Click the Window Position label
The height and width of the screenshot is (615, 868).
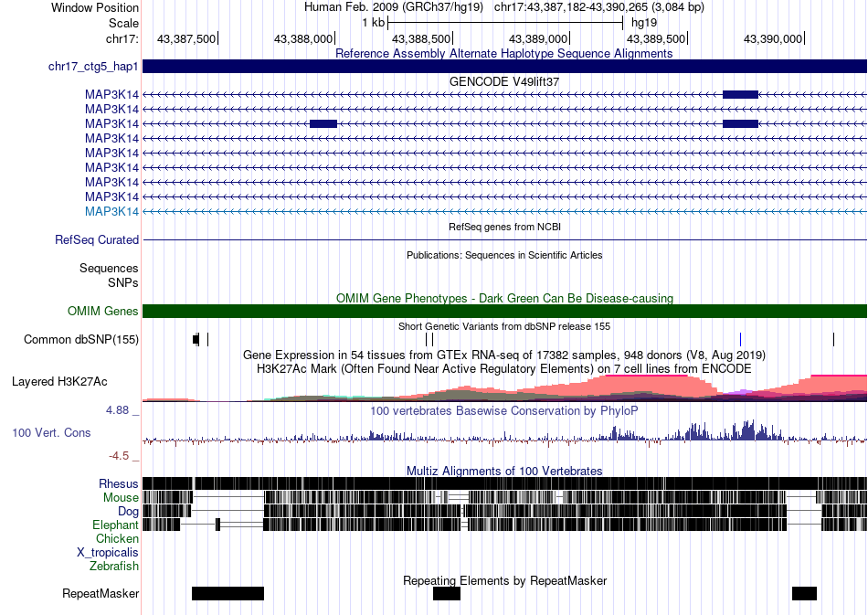95,7
